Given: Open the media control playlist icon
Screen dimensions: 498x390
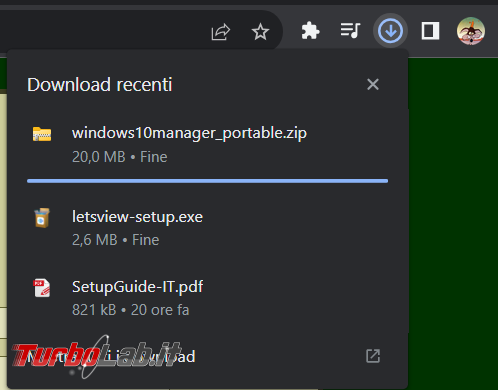Looking at the screenshot, I should point(350,31).
